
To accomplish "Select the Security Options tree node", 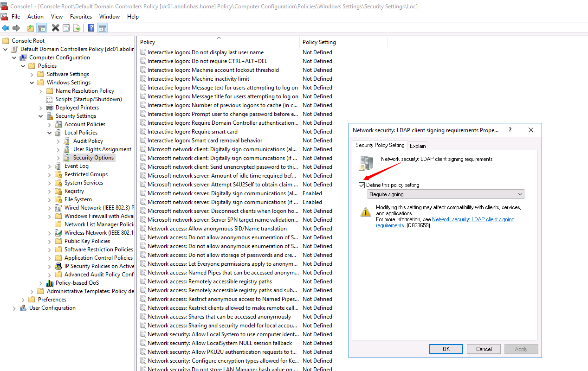I will point(93,157).
